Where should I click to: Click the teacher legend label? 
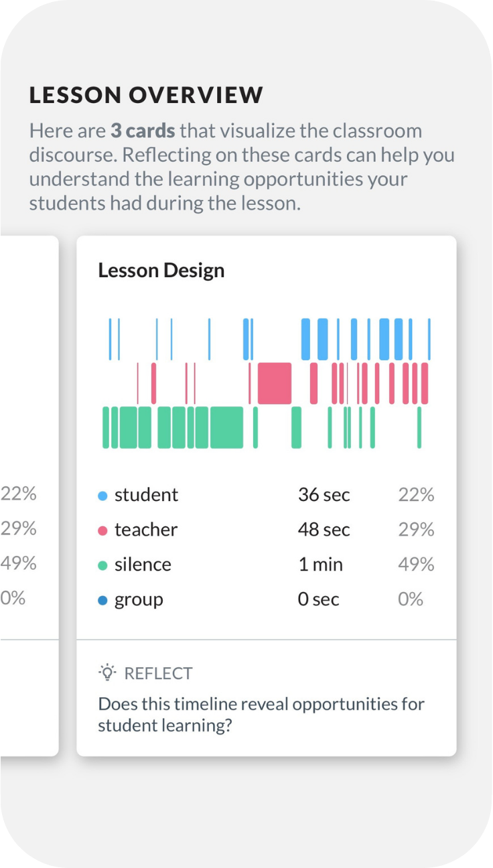(x=146, y=530)
